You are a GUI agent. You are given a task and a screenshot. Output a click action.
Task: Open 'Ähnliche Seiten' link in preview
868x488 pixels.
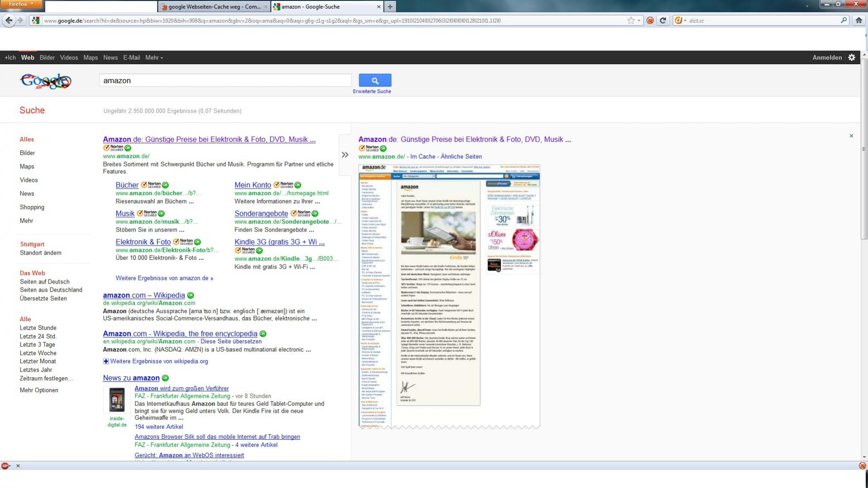click(461, 156)
